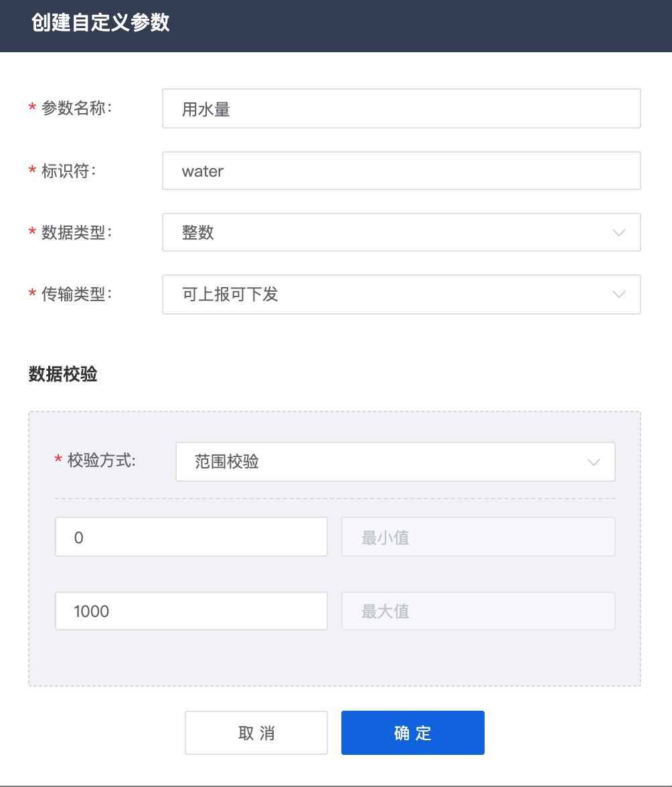The image size is (672, 787).
Task: Click the chevron arrow in 校验方式 box
Action: (593, 462)
